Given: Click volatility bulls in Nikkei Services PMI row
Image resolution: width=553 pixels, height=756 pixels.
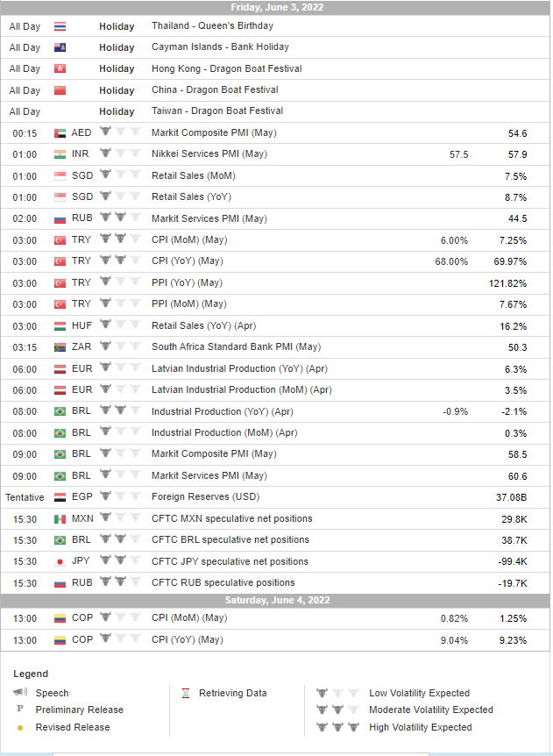Looking at the screenshot, I should [120, 153].
